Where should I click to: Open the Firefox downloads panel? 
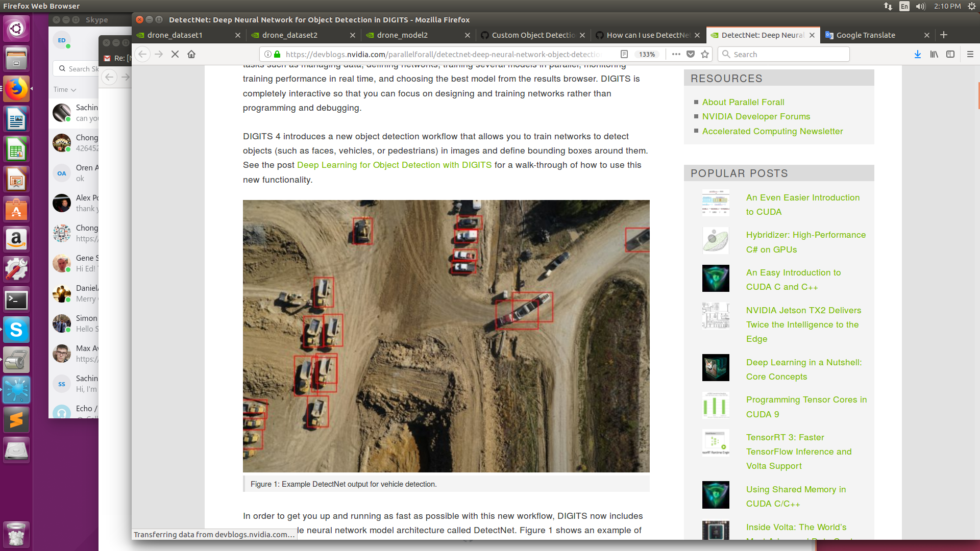917,54
